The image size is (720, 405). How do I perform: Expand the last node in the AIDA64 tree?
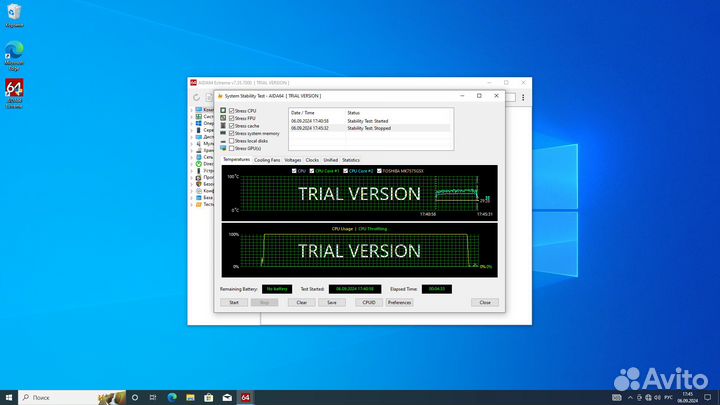tap(192, 204)
